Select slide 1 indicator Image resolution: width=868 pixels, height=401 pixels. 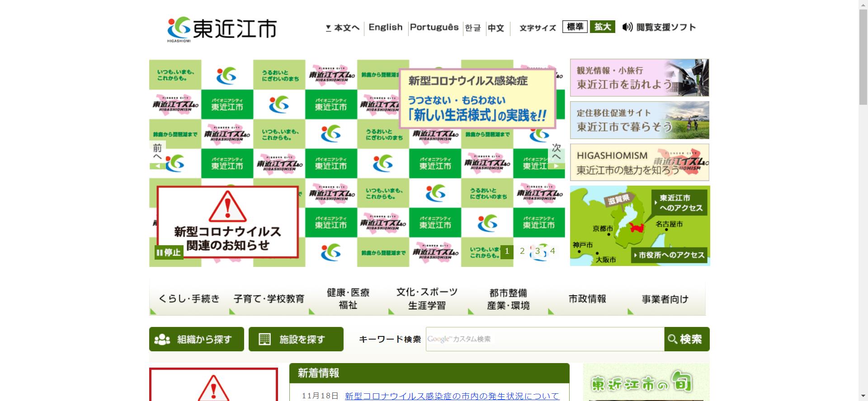point(507,251)
